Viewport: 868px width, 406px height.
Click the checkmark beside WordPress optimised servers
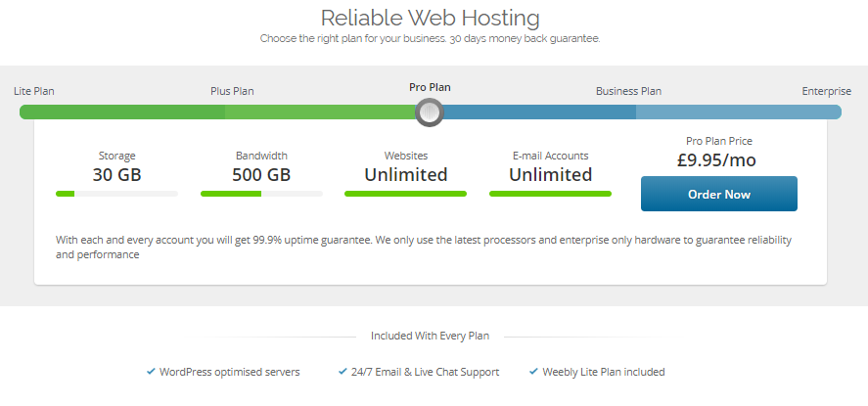pyautogui.click(x=151, y=372)
